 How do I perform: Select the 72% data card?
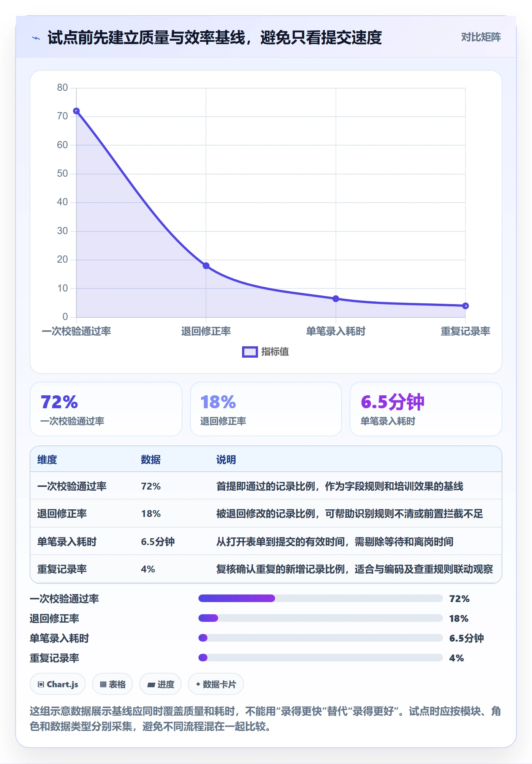pyautogui.click(x=106, y=409)
